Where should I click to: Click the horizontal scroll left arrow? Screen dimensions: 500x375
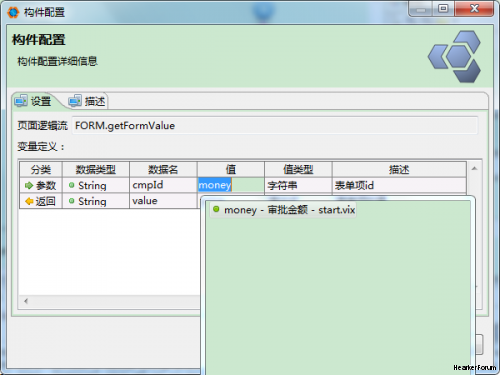pyautogui.click(x=26, y=301)
